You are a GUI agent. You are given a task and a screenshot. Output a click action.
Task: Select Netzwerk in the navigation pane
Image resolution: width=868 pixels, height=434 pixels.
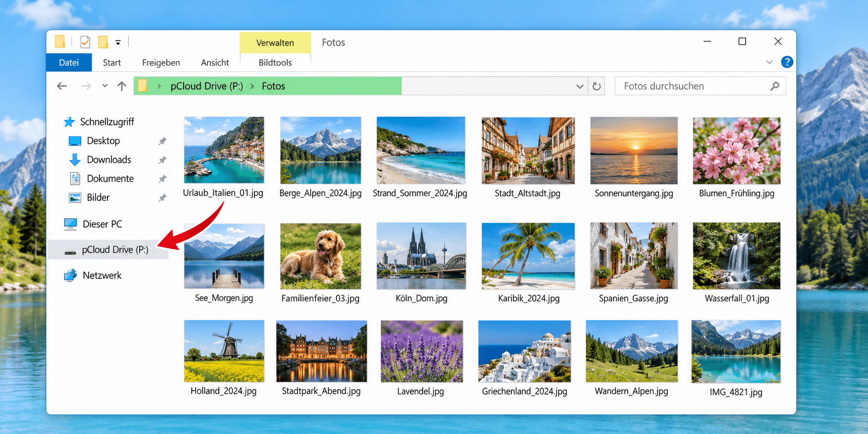(102, 275)
